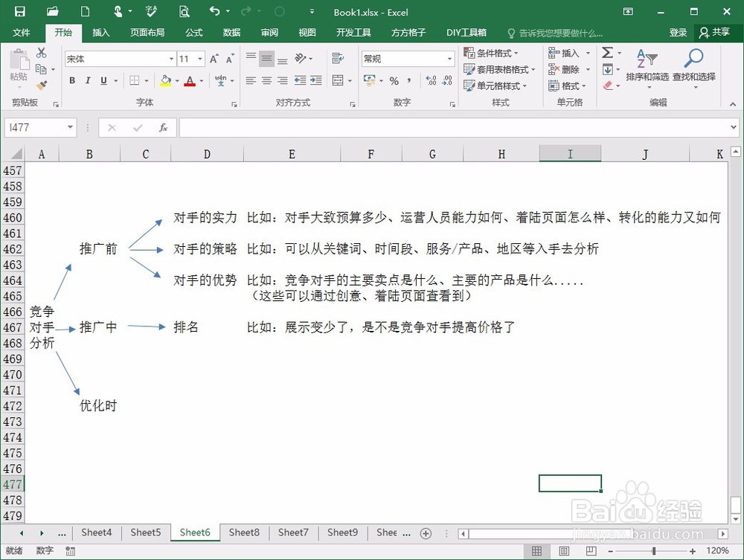Open number format dropdown 常规
The image size is (744, 560).
449,59
